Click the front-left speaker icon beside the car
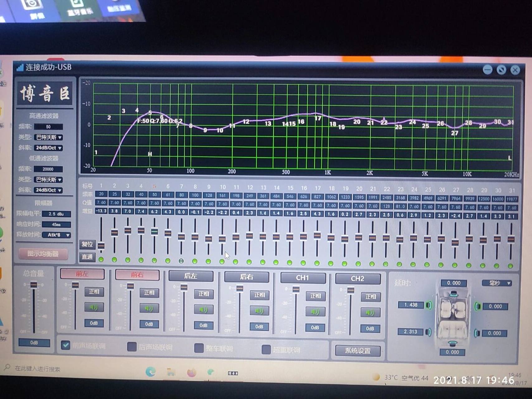 [x=429, y=305]
